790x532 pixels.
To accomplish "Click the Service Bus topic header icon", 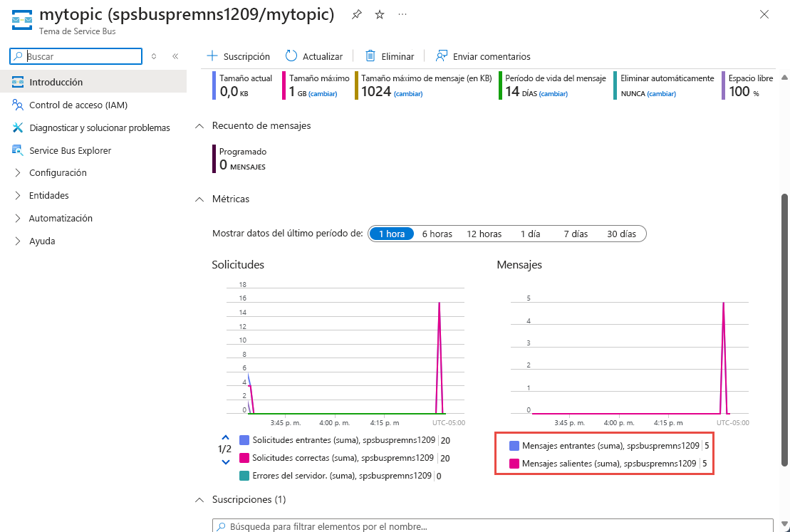I will [x=21, y=20].
